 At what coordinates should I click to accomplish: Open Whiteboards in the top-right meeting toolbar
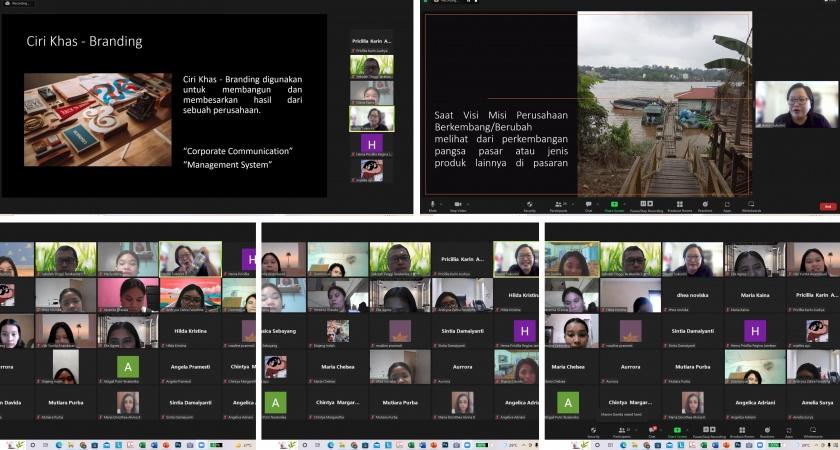tap(751, 204)
